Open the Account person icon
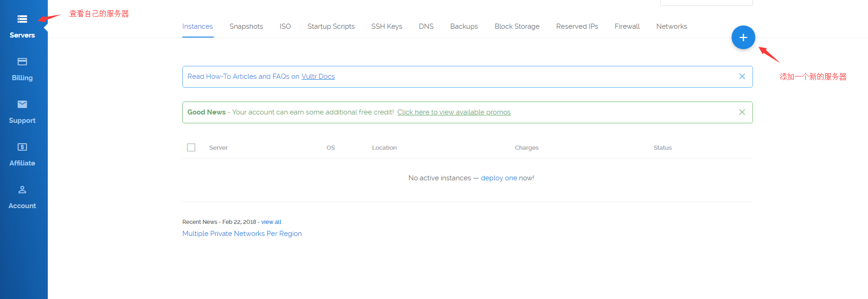Screen dimensions: 868x299 point(22,190)
